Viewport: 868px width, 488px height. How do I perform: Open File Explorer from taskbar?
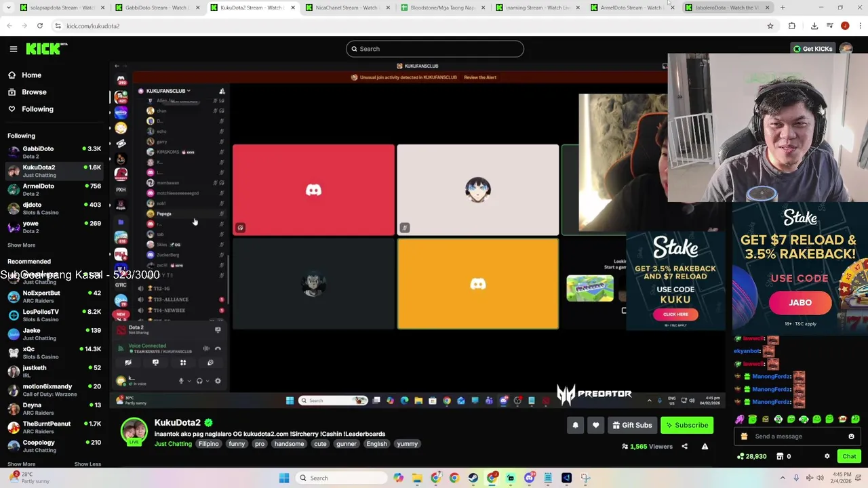pyautogui.click(x=417, y=478)
